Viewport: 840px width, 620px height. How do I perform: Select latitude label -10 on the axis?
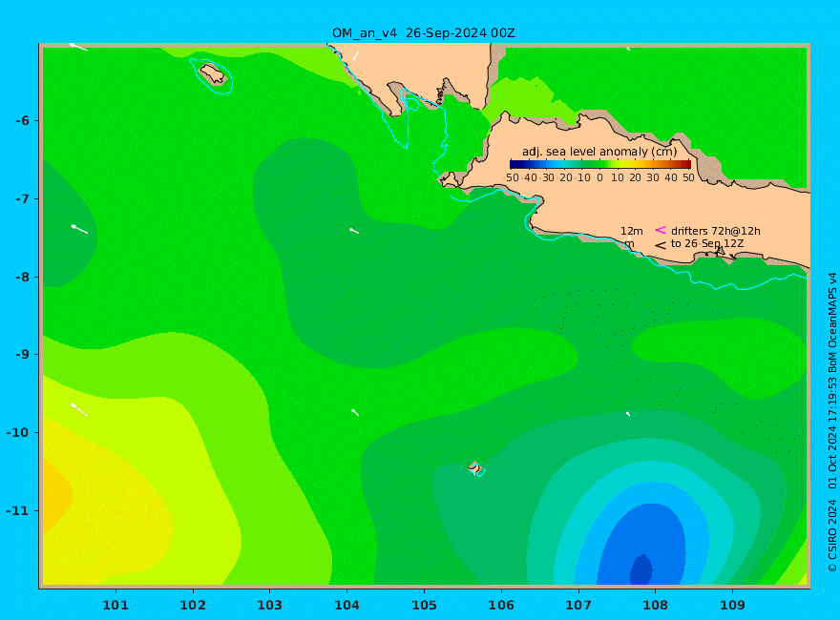point(18,432)
